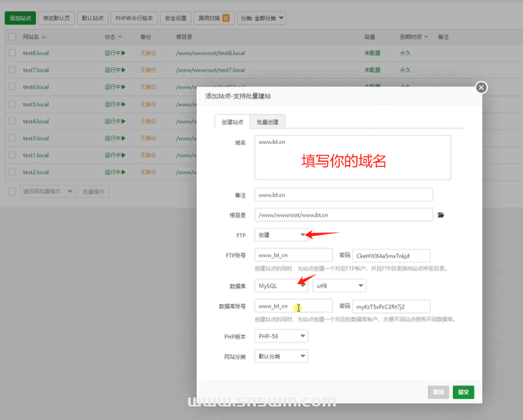Click the FTP账号 input field
Image resolution: width=523 pixels, height=420 pixels.
[x=294, y=255]
